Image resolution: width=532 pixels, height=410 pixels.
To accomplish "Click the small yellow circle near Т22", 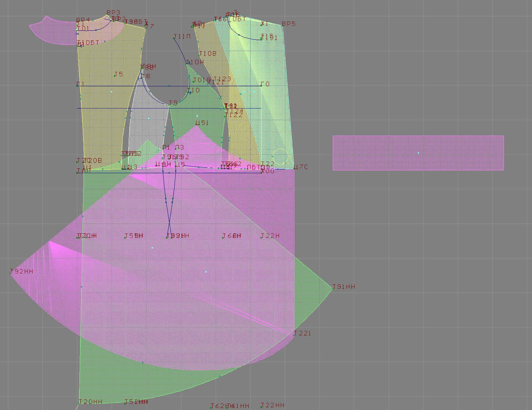I will [x=280, y=156].
